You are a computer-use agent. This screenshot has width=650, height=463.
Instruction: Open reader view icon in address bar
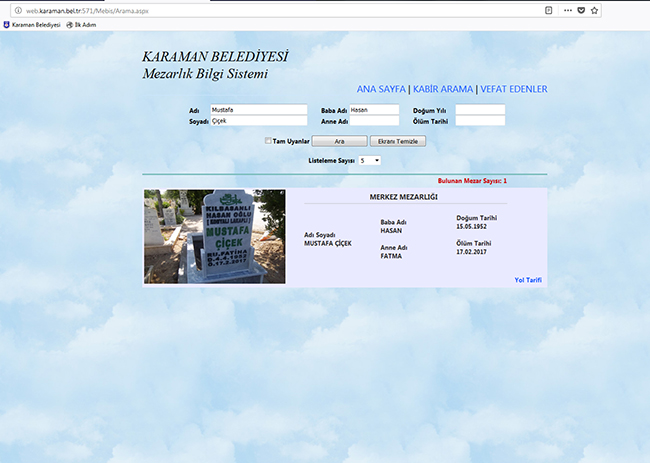pyautogui.click(x=548, y=9)
